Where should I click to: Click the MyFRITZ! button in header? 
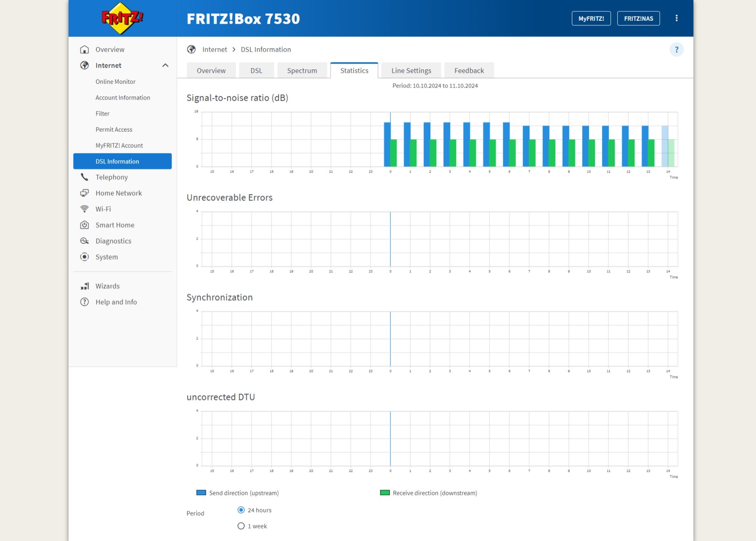[591, 19]
